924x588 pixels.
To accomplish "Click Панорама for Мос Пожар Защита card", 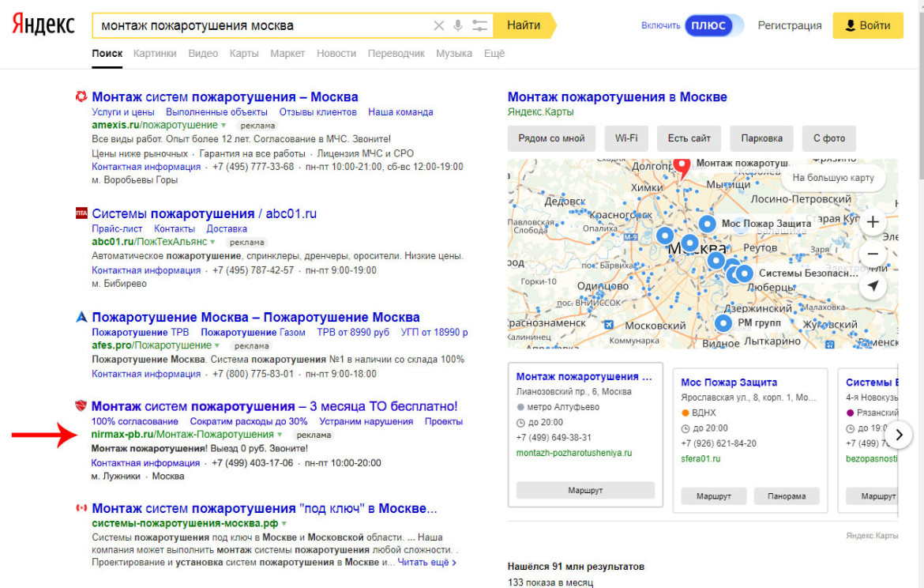I will 786,496.
